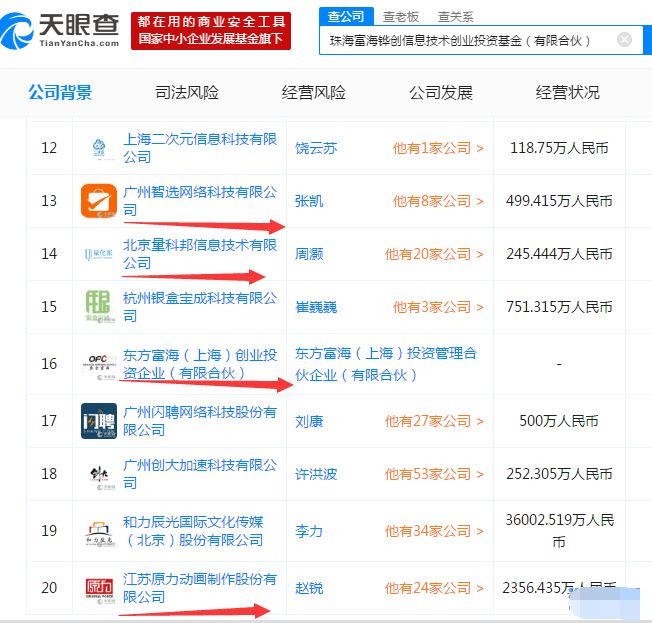The height and width of the screenshot is (623, 652).
Task: Open link 东方富海（上海）投资管理合伙企业
Action: pos(386,364)
